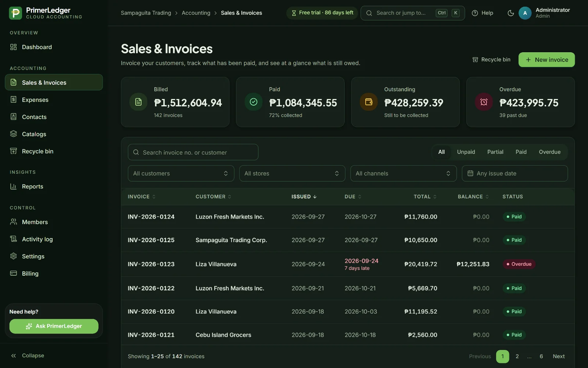Click the Search invoice no. or customer field
Viewport: 588px width, 368px height.
click(x=193, y=152)
